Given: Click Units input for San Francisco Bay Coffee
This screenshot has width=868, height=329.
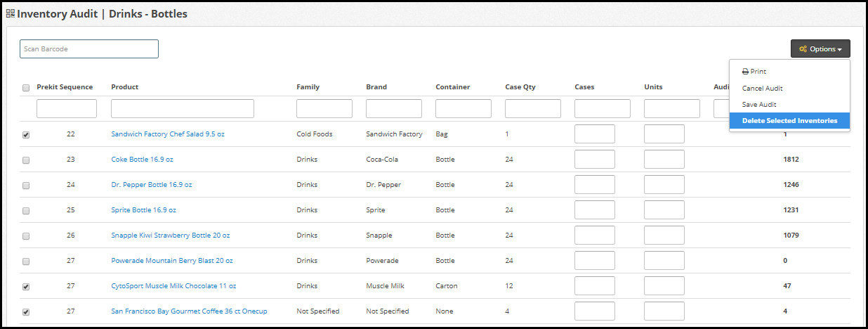Looking at the screenshot, I should click(664, 311).
